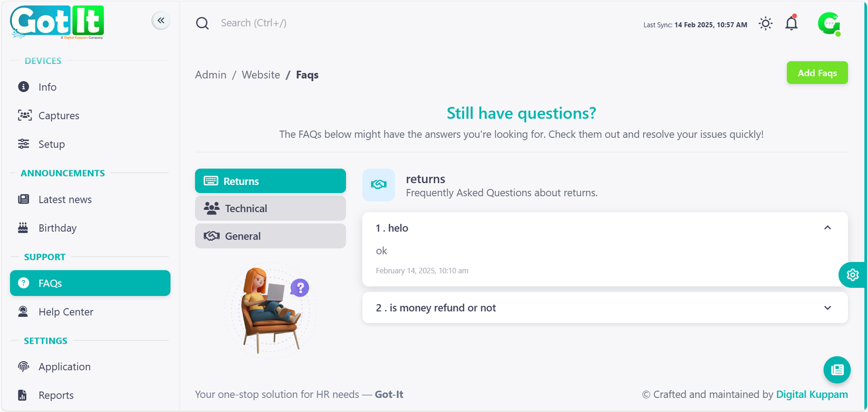The height and width of the screenshot is (412, 868).
Task: Open Captures in the sidebar
Action: 59,115
